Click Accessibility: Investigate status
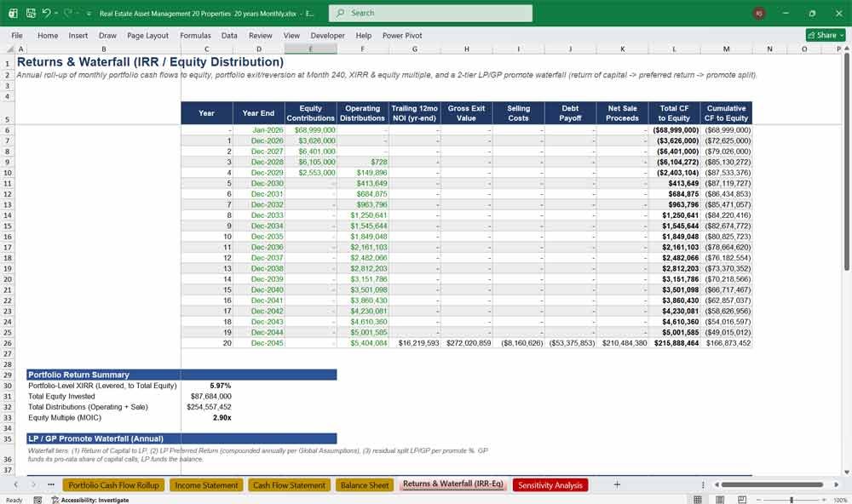The height and width of the screenshot is (504, 852). point(90,500)
